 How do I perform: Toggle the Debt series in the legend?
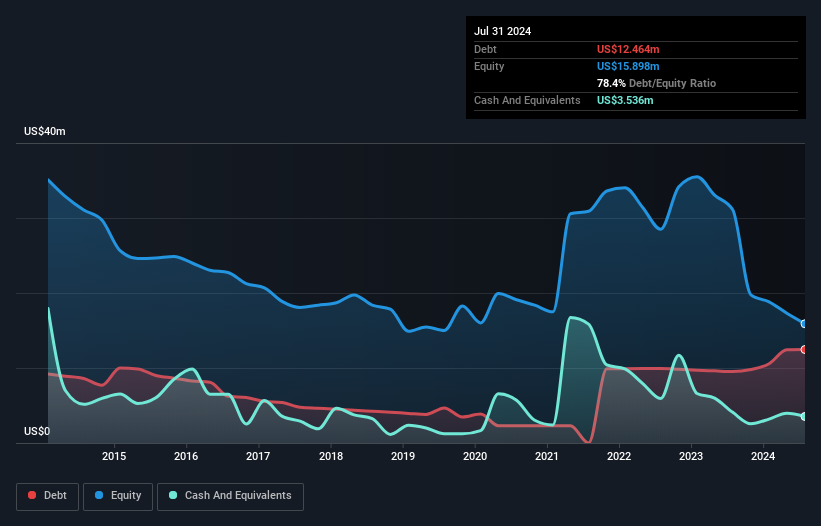[x=47, y=496]
